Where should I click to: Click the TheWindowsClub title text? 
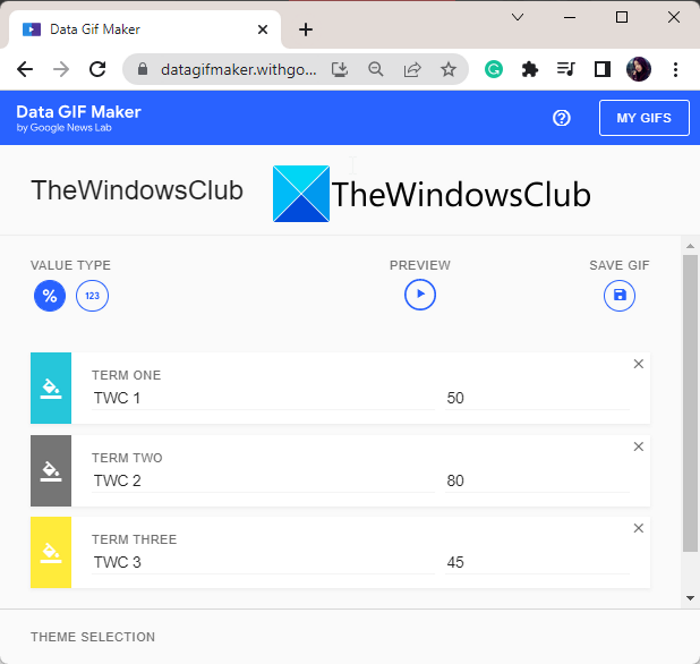[137, 190]
